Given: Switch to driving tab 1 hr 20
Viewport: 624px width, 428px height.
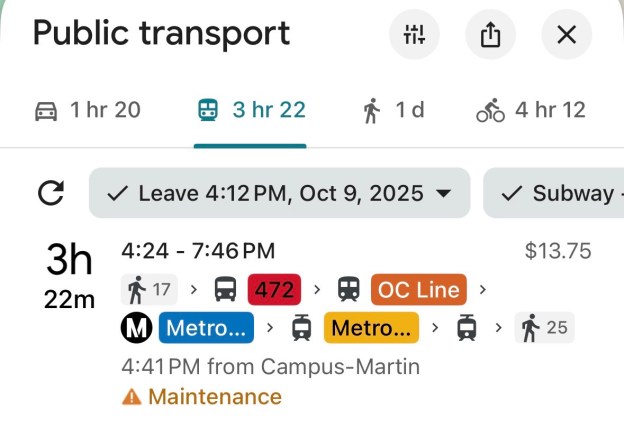Looking at the screenshot, I should click(x=87, y=110).
